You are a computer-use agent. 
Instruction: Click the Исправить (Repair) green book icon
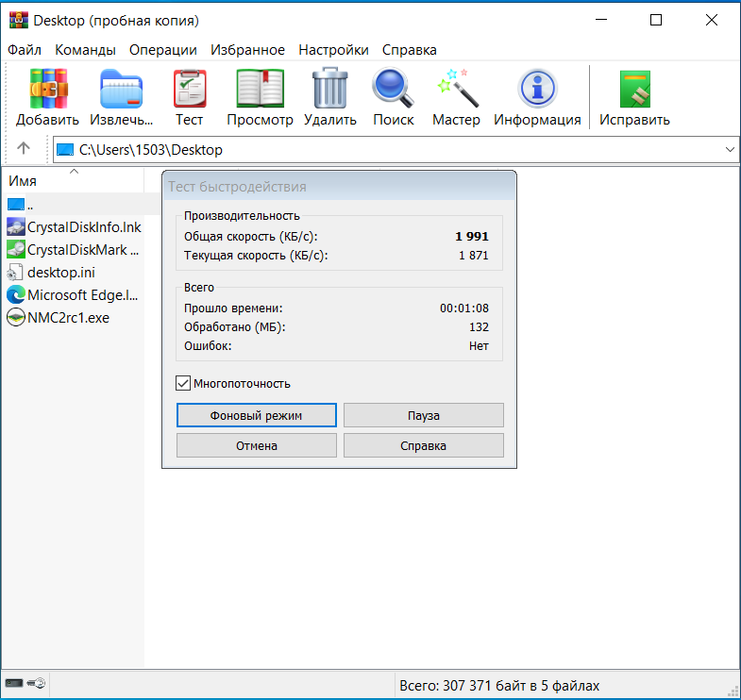coord(634,90)
